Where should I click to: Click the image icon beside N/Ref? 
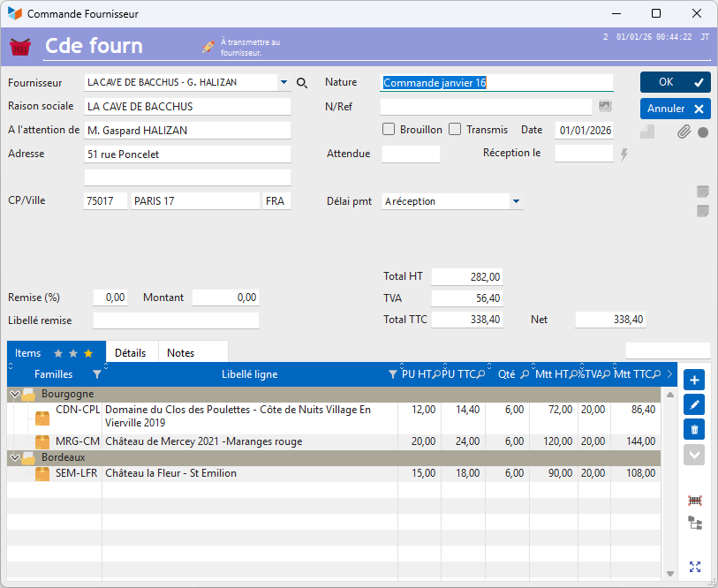(x=605, y=107)
